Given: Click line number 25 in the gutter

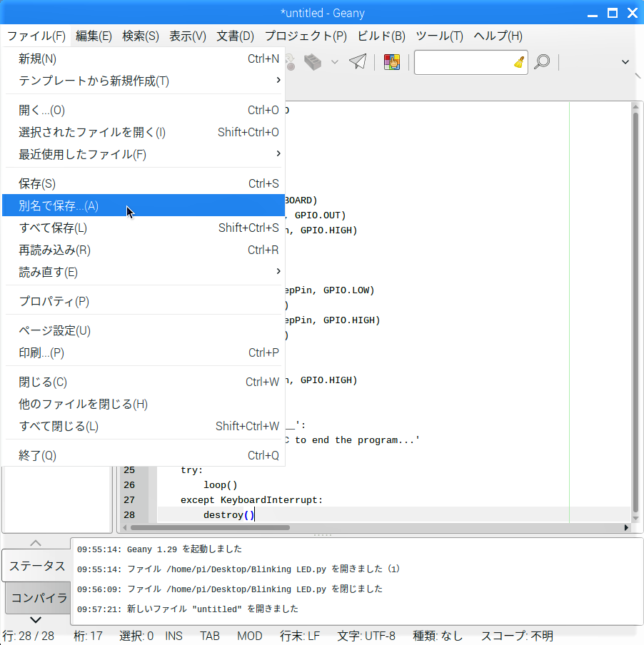Looking at the screenshot, I should point(129,470).
